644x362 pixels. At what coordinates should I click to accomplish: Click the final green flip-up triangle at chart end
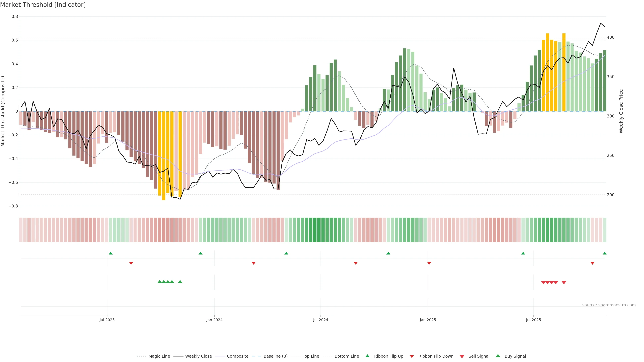pos(604,253)
